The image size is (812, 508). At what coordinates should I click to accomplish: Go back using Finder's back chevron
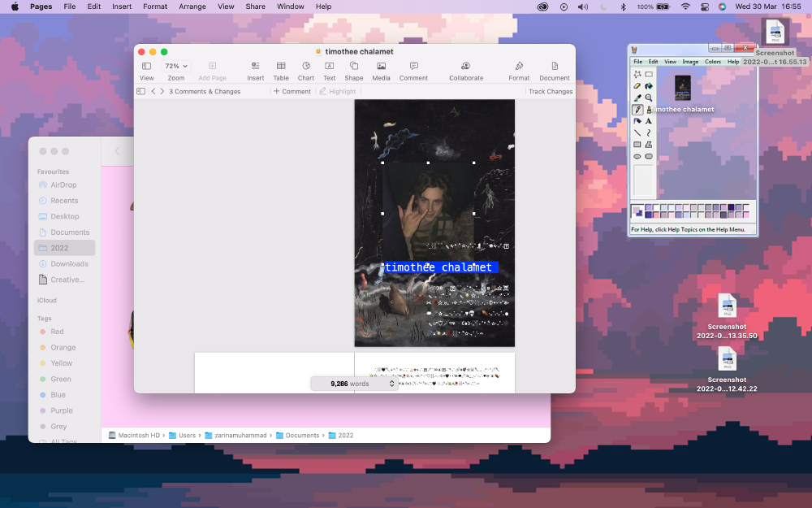click(117, 151)
